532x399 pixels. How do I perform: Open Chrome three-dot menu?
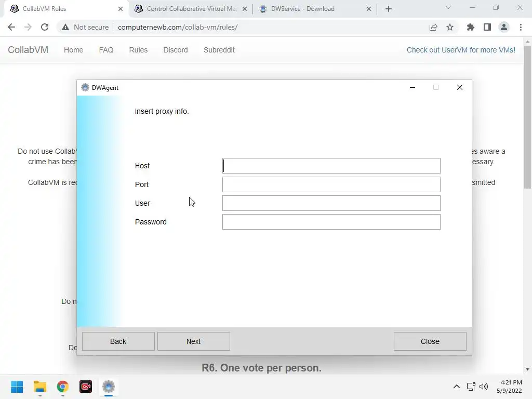pos(521,27)
